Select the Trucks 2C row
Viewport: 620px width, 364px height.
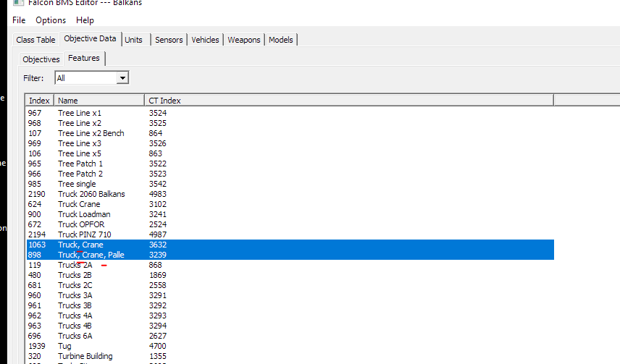(x=290, y=285)
